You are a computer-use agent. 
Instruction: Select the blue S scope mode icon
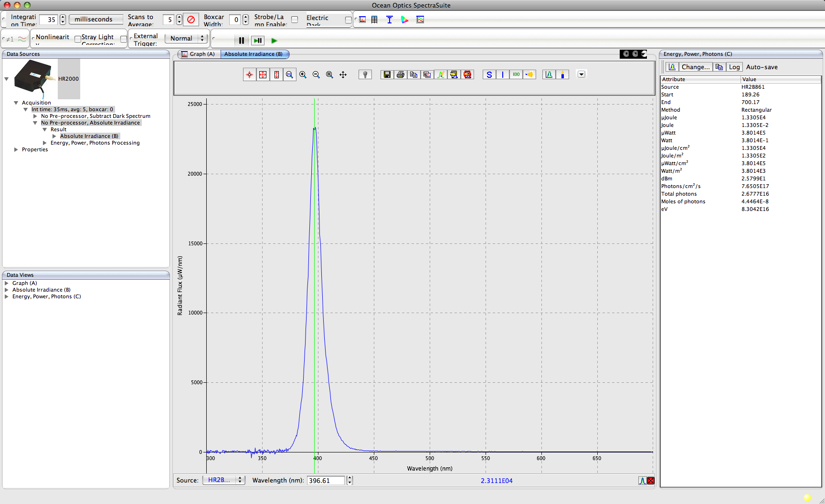click(489, 74)
